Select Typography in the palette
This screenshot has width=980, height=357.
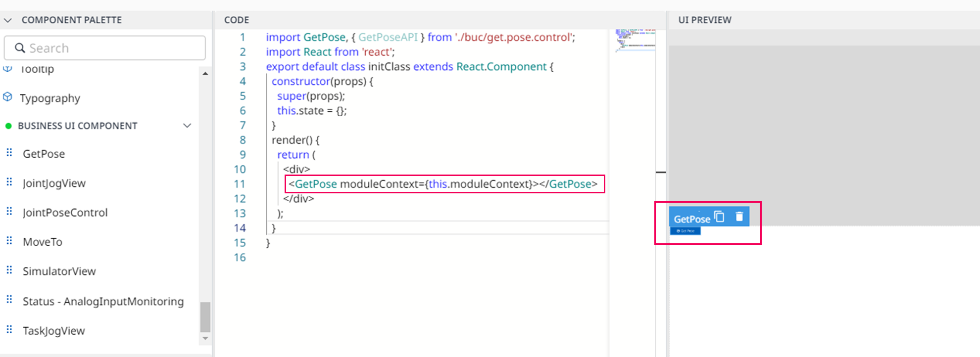[50, 98]
